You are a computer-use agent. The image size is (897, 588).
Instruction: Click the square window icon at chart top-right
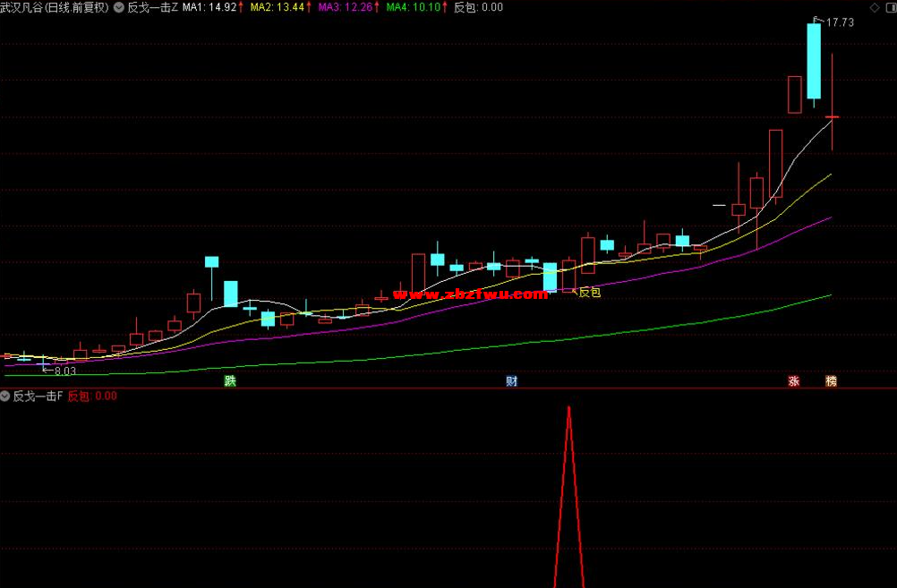click(x=890, y=7)
